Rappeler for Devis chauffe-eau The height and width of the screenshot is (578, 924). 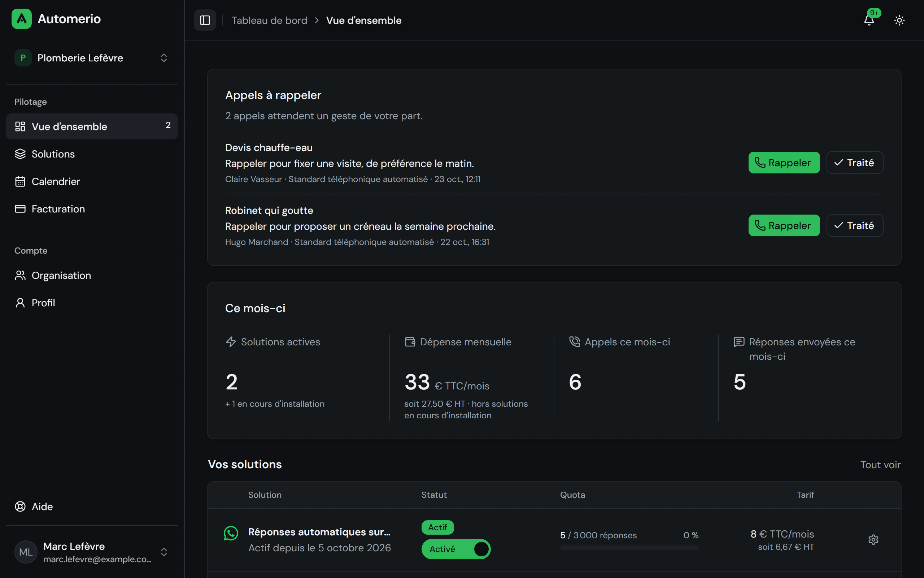point(784,163)
